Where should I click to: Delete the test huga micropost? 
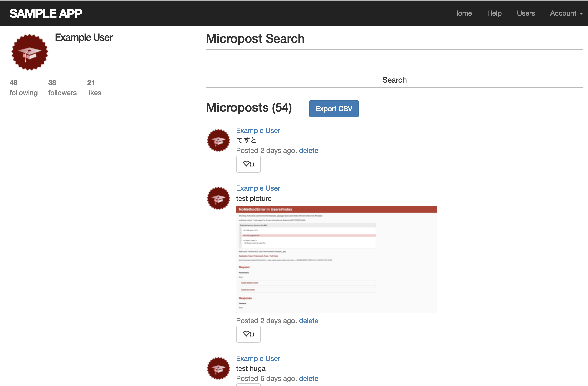309,378
